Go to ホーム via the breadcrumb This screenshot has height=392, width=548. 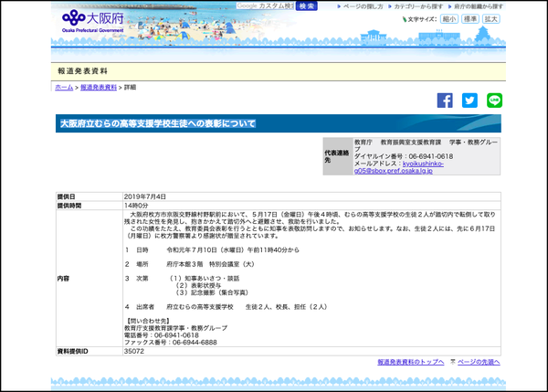click(63, 87)
